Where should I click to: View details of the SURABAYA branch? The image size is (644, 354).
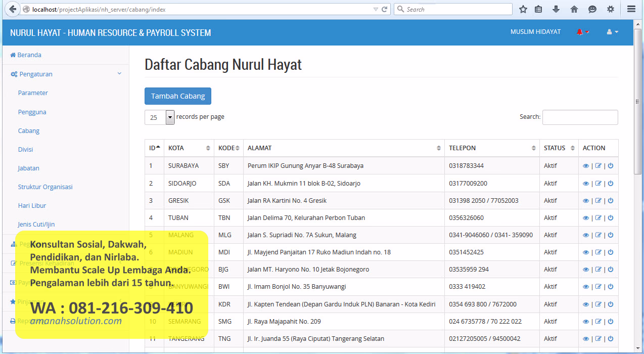(586, 166)
